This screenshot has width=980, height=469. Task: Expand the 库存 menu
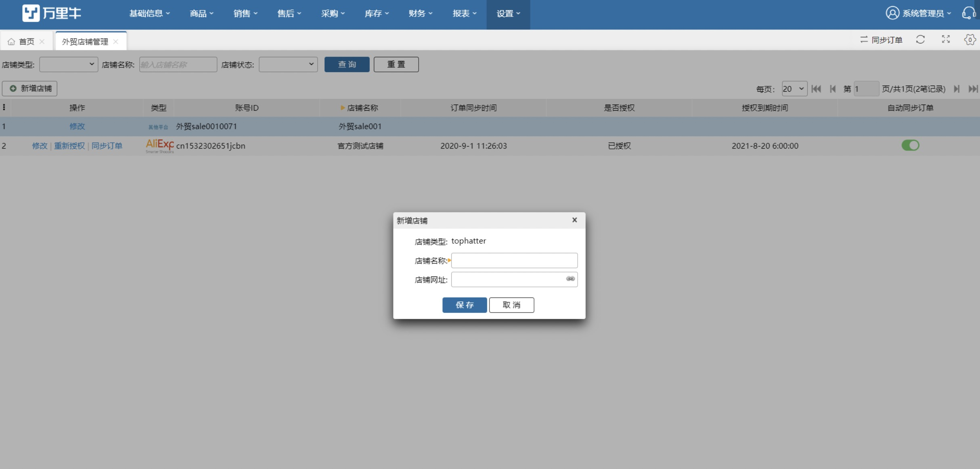[377, 14]
